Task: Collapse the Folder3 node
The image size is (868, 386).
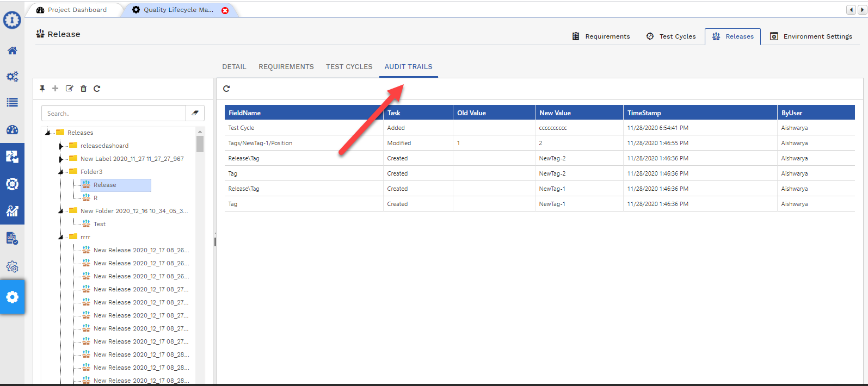Action: (61, 172)
